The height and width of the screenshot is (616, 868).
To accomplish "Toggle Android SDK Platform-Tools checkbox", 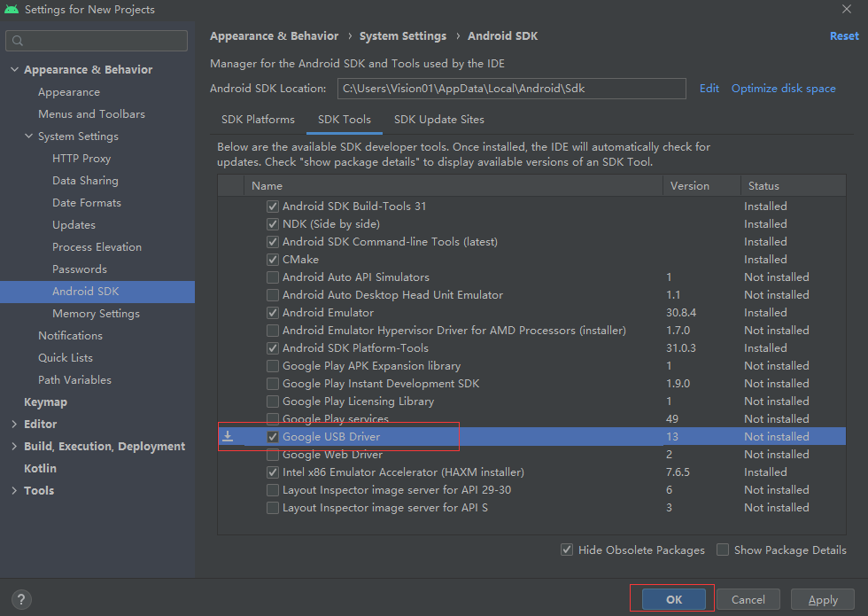I will pyautogui.click(x=273, y=348).
